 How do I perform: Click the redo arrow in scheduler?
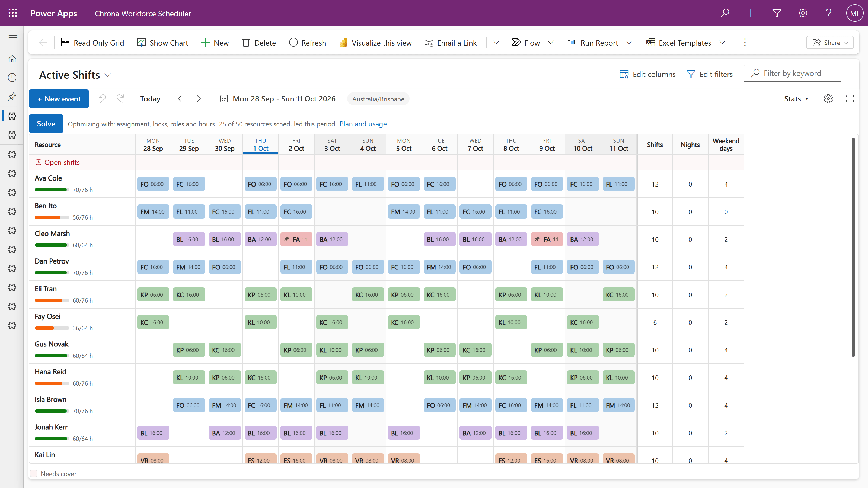point(120,99)
